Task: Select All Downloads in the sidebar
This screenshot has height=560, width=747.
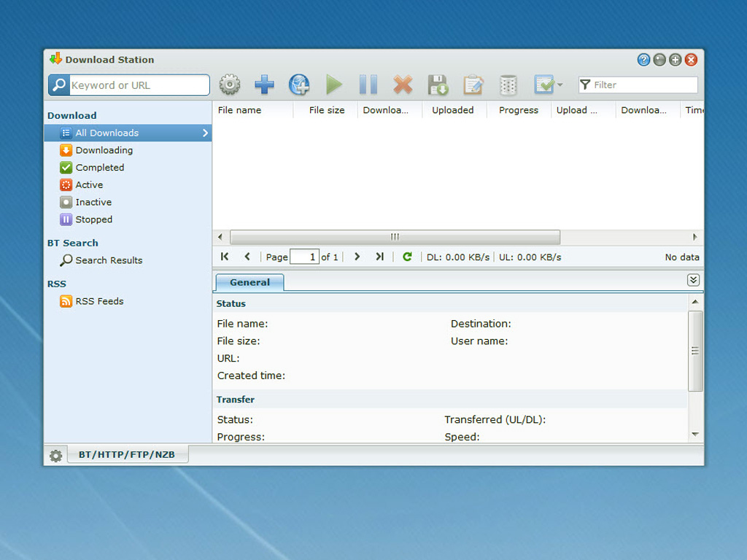Action: click(x=128, y=133)
